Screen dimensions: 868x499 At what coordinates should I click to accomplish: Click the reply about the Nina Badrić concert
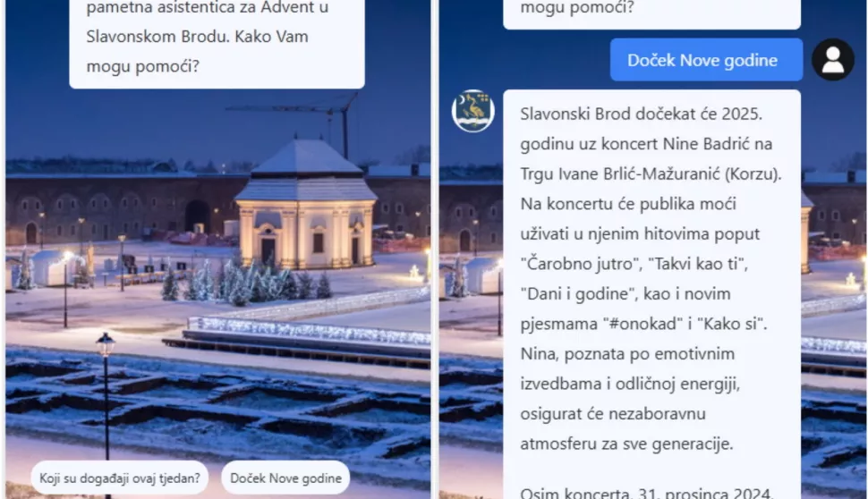coord(652,294)
